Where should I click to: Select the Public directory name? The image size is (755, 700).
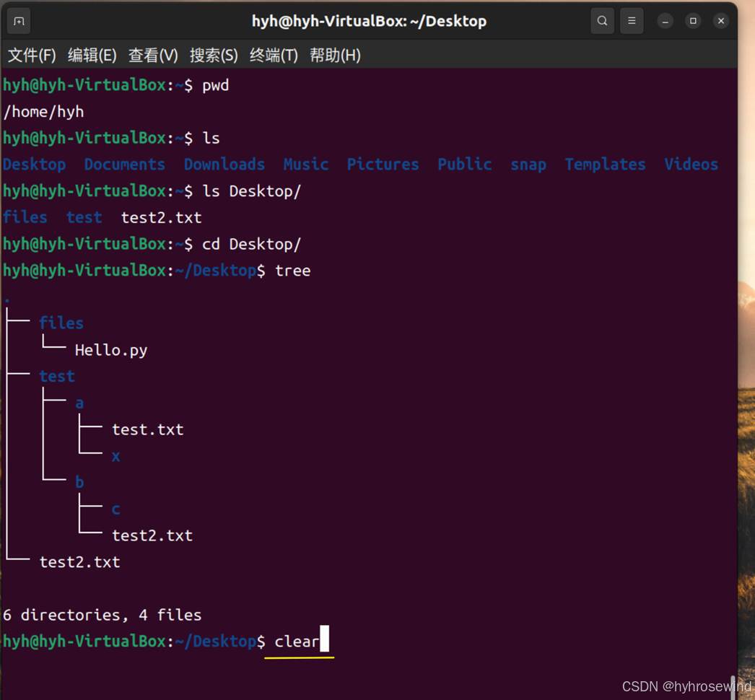coord(465,164)
